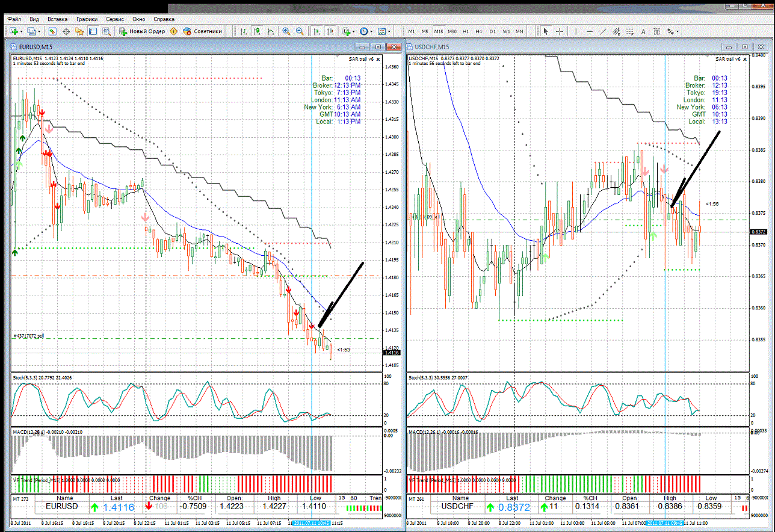Open the Сервис menu

(x=116, y=19)
